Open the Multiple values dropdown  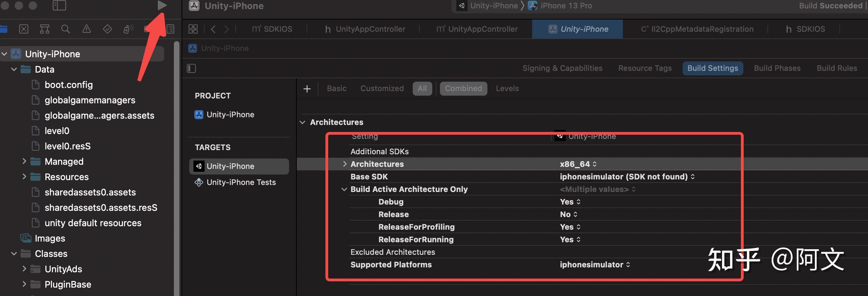598,189
